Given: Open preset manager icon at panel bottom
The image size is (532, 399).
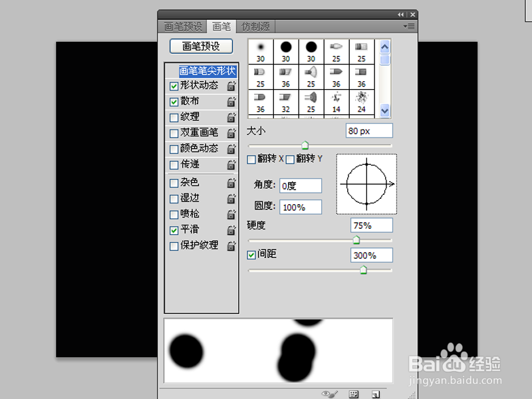Looking at the screenshot, I should tap(354, 394).
